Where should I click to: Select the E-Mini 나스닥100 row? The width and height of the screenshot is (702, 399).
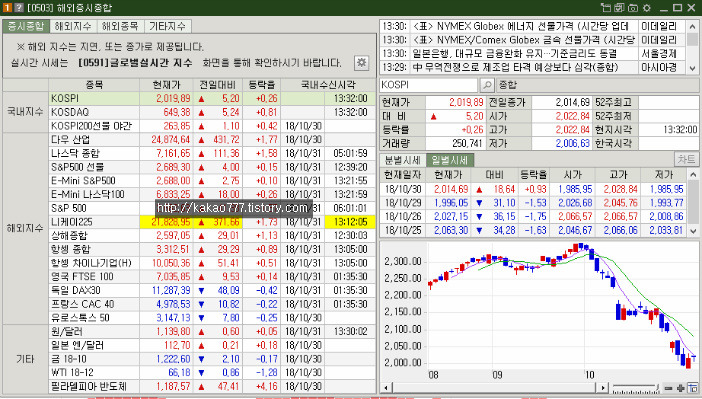coord(212,194)
